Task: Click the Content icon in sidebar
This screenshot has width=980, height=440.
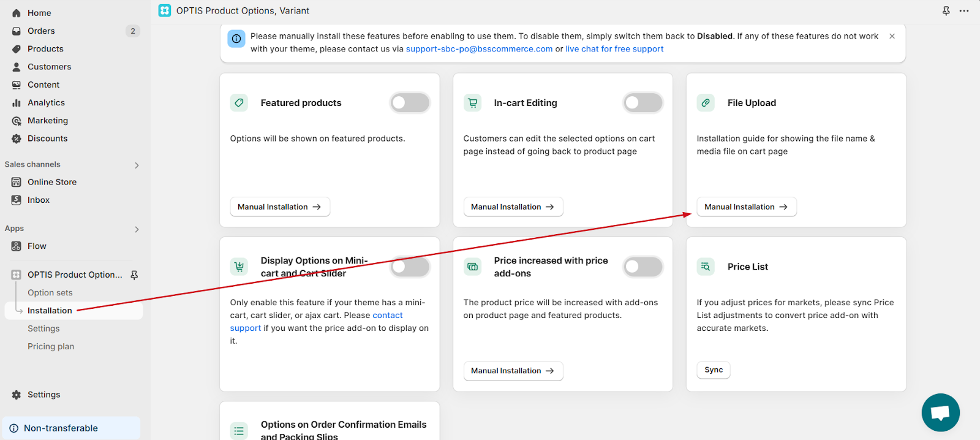Action: point(17,85)
